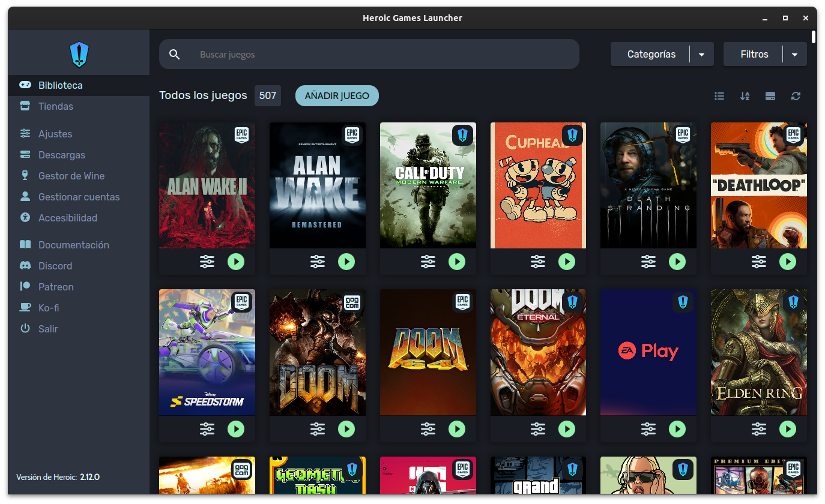Click the Heroic logo in the sidebar
The height and width of the screenshot is (504, 825).
click(79, 55)
